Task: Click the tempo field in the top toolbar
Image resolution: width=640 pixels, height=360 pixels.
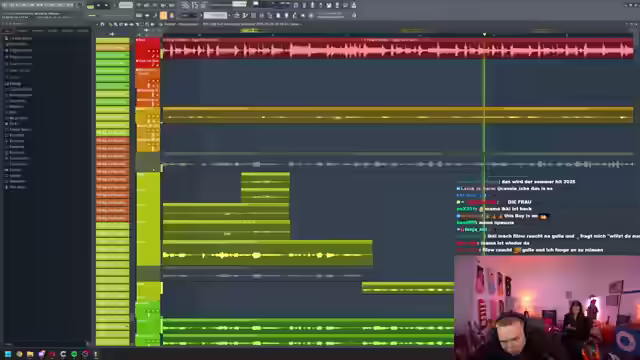Action: [x=126, y=5]
